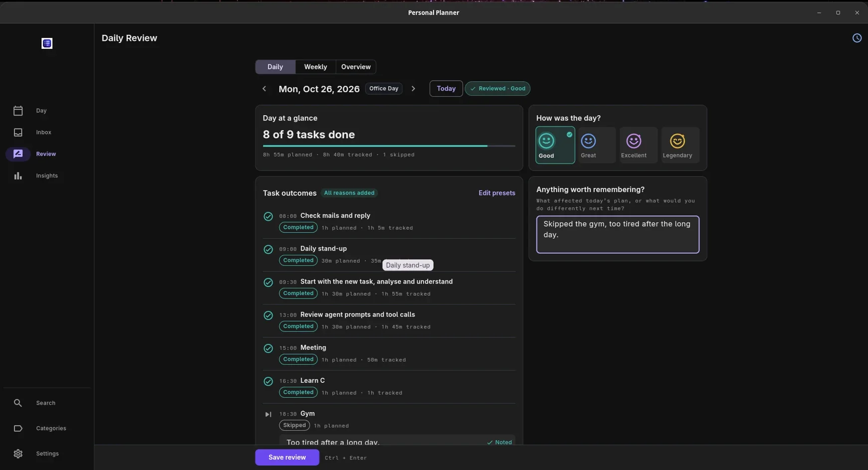This screenshot has height=470, width=868.
Task: Click the All reasons added badge
Action: (349, 193)
